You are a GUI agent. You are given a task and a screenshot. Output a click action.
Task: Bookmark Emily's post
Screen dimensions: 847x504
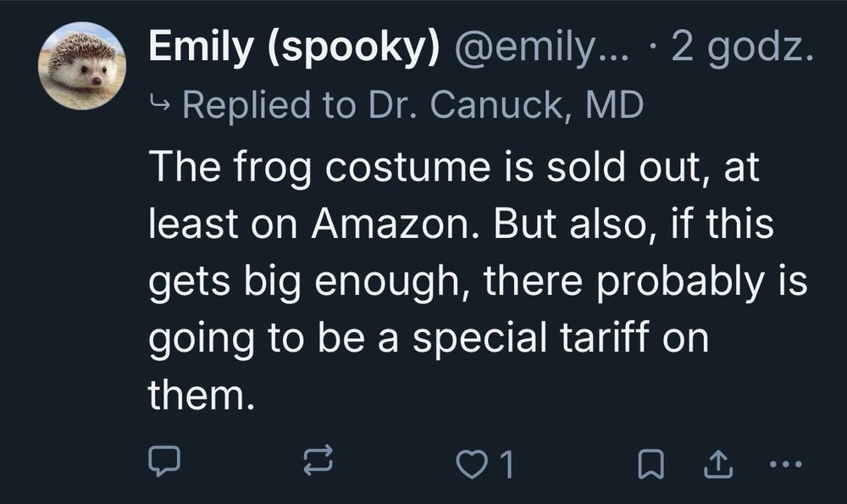(x=649, y=462)
